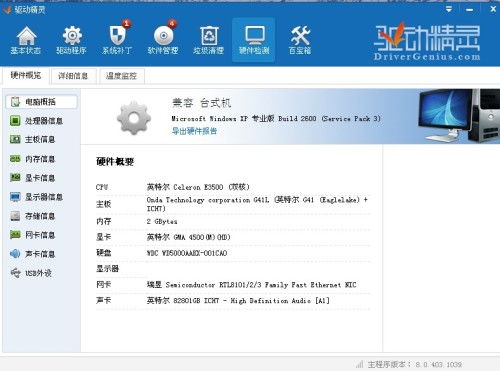Click the WDC hard disk value
This screenshot has height=371, width=500.
pyautogui.click(x=187, y=253)
